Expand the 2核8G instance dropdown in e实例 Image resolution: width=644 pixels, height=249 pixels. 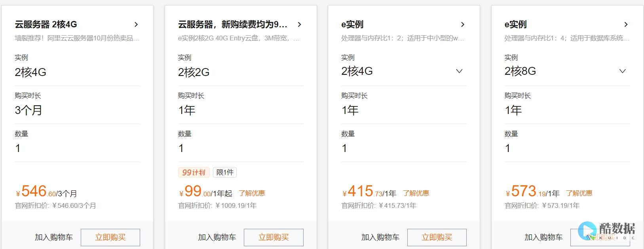(x=622, y=71)
